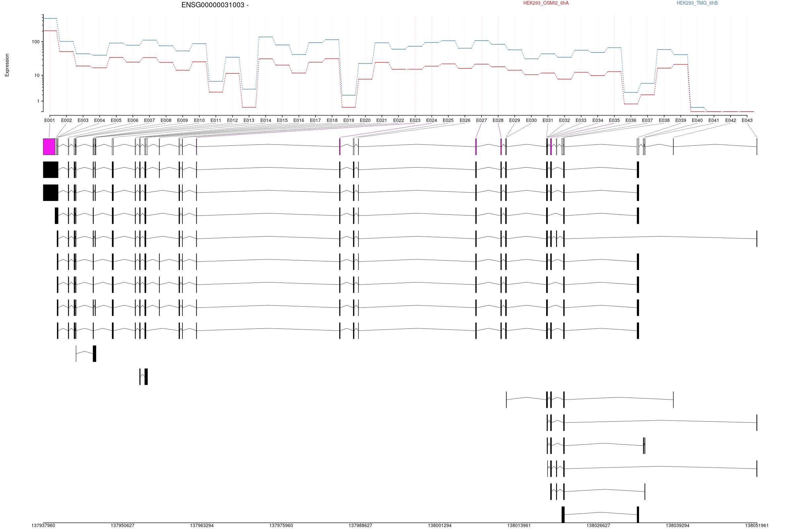
Task: Click exon label E029
Action: 514,121
